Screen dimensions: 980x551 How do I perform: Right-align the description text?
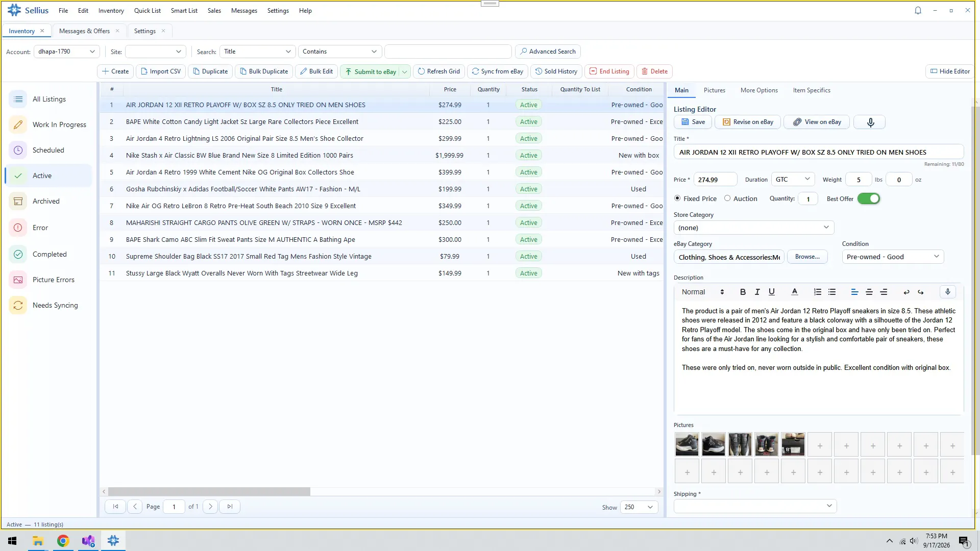(x=884, y=292)
